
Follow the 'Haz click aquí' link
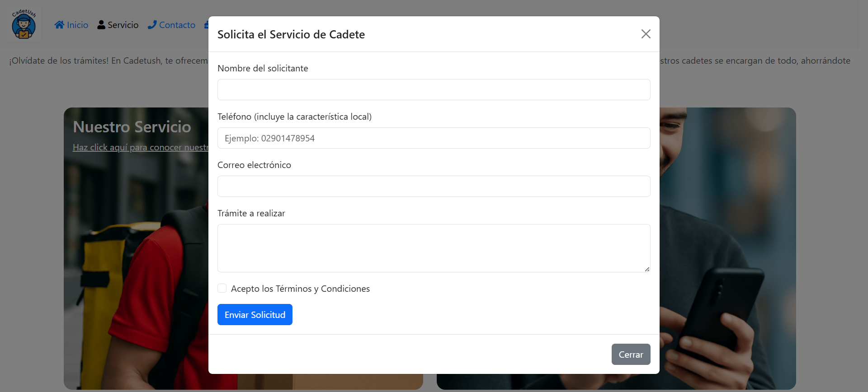point(140,147)
